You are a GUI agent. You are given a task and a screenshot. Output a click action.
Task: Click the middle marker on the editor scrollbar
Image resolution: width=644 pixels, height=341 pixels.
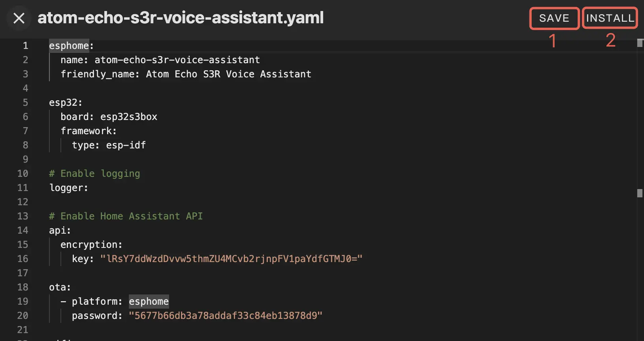[x=640, y=193]
